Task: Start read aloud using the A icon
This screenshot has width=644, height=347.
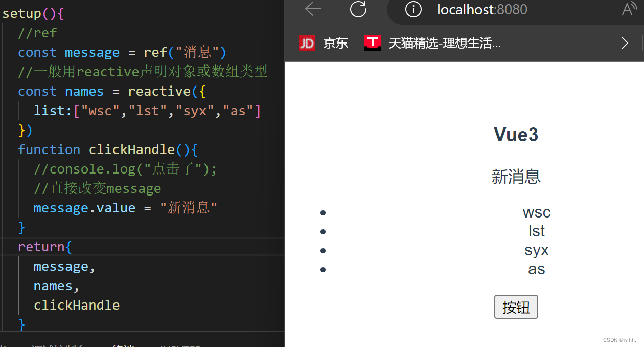Action: [629, 9]
